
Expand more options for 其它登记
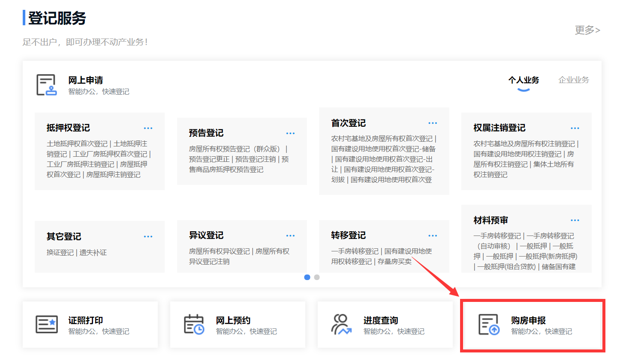(x=148, y=237)
